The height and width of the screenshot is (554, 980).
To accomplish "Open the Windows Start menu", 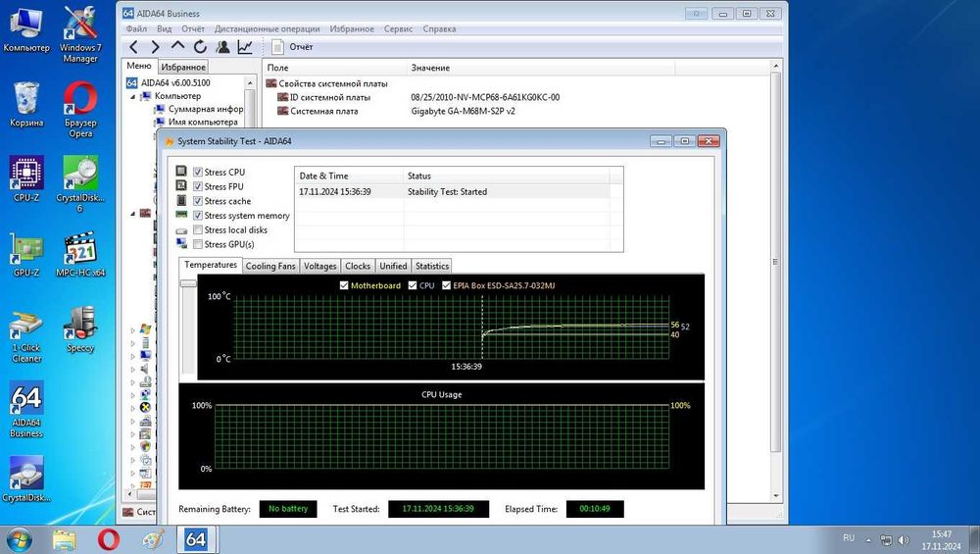I will tap(18, 539).
